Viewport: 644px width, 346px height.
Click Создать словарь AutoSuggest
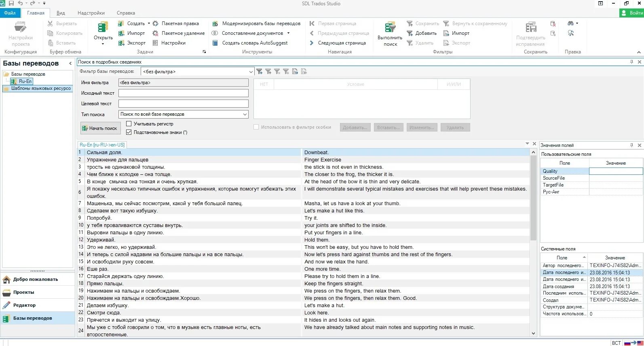pos(250,43)
